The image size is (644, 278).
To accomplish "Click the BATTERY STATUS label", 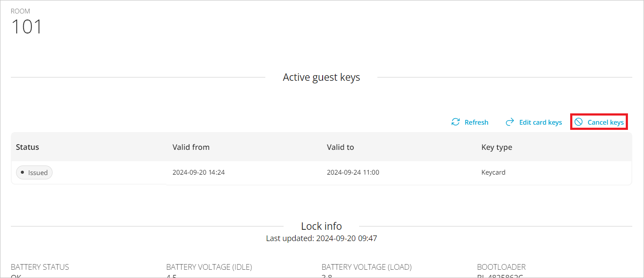I will click(40, 267).
